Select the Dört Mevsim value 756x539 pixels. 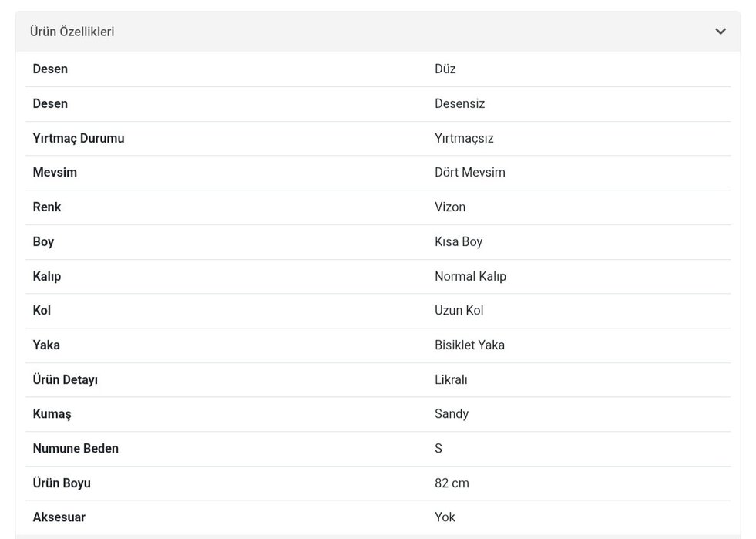470,173
